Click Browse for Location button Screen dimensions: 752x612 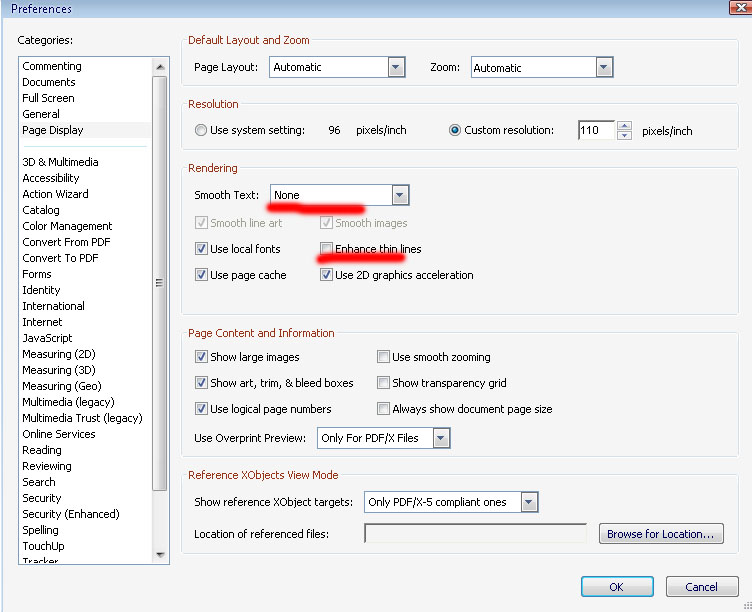[x=661, y=534]
